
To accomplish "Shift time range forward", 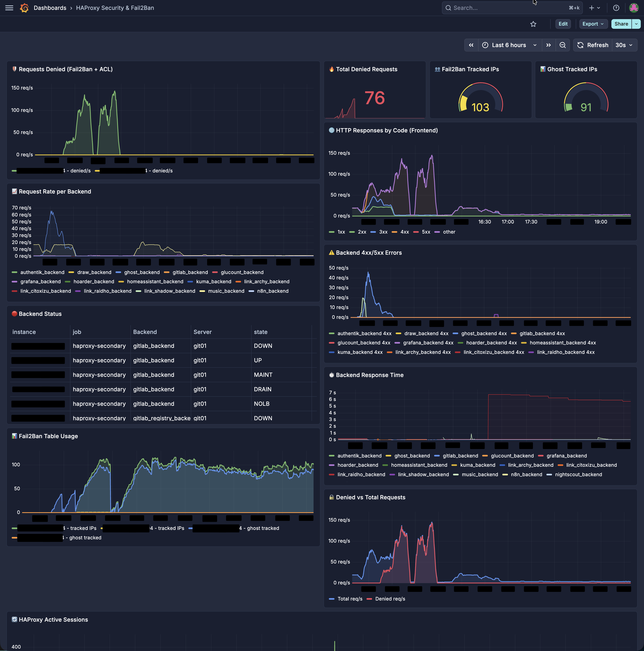I will (x=548, y=45).
